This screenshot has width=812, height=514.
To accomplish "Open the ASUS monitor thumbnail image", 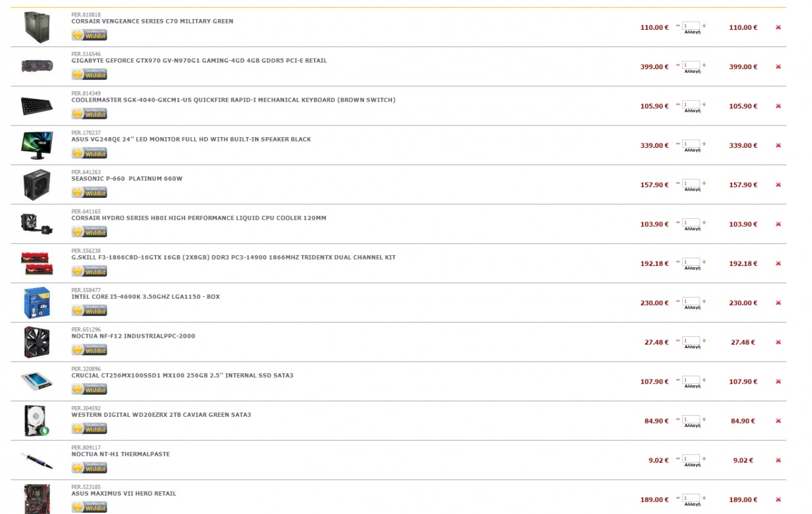I will click(37, 145).
